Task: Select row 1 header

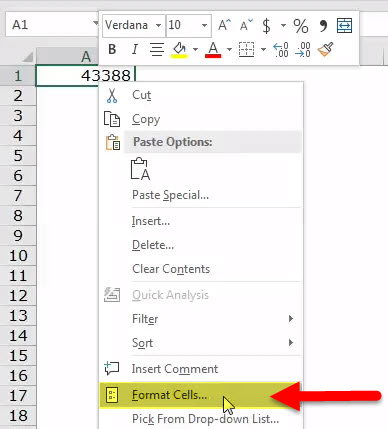Action: [x=18, y=76]
